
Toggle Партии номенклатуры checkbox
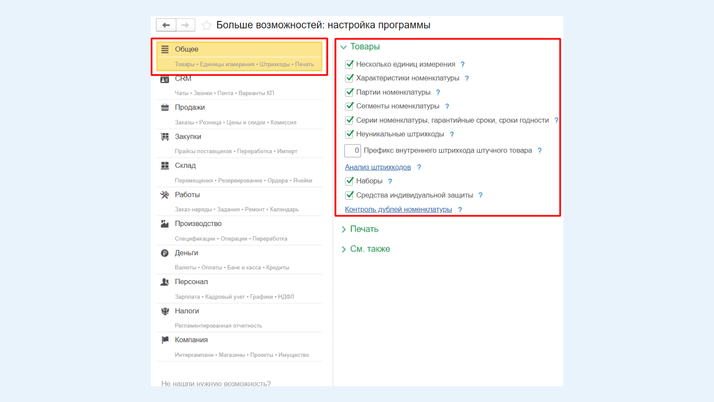[349, 92]
